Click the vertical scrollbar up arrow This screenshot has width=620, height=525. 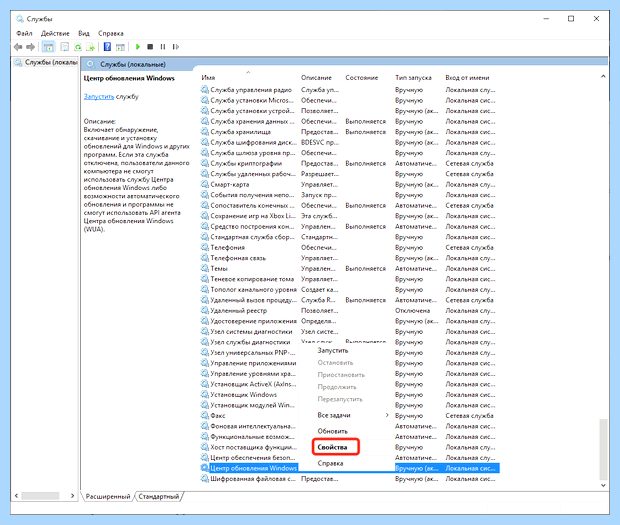(603, 76)
